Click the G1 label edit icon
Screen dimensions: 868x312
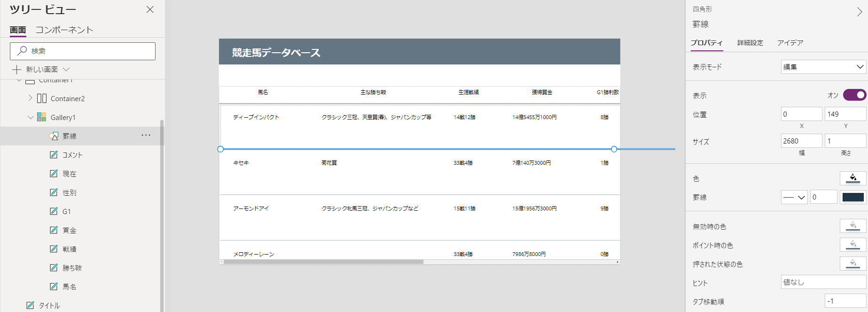tap(54, 211)
